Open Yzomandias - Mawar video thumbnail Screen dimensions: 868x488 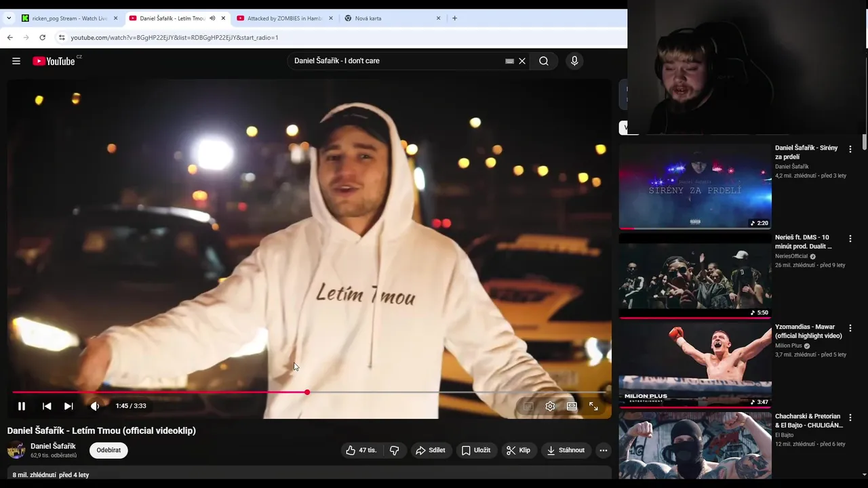(x=695, y=365)
